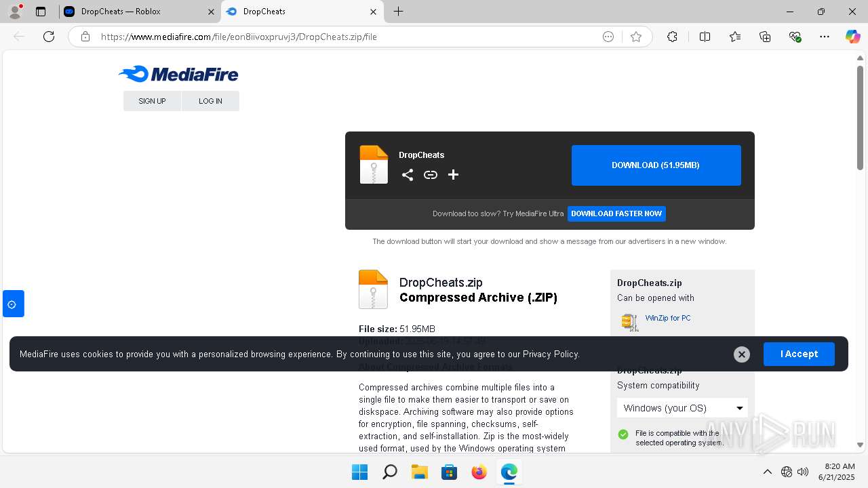Click the copy link icon
Screen dimensions: 868x488
(431, 175)
